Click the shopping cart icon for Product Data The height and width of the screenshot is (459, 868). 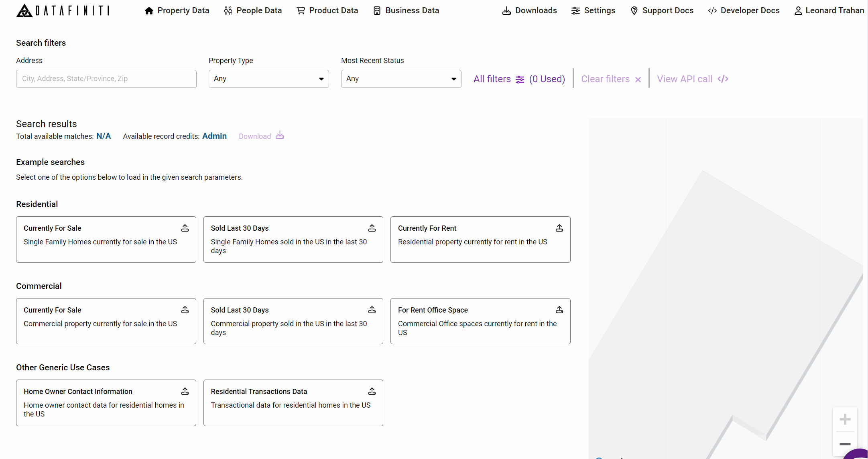point(301,11)
